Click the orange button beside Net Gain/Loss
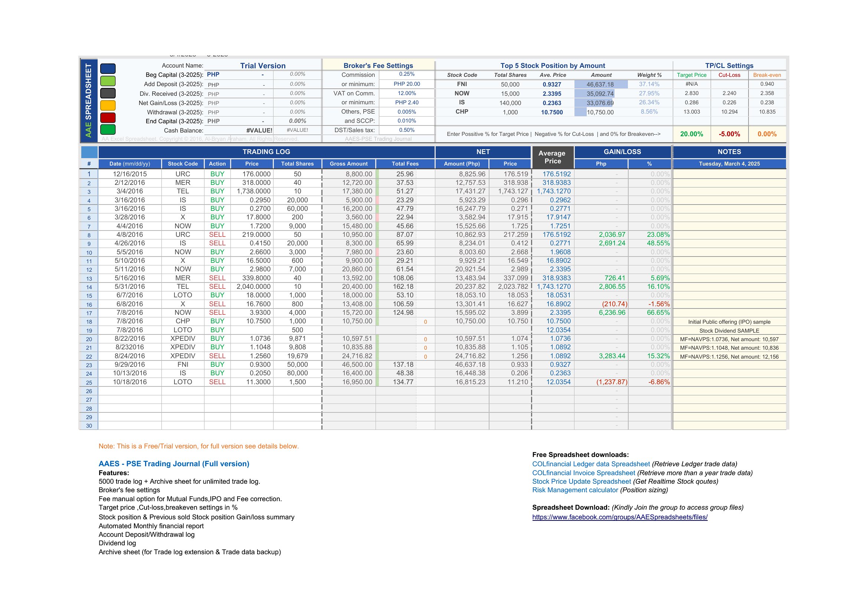 (x=108, y=105)
